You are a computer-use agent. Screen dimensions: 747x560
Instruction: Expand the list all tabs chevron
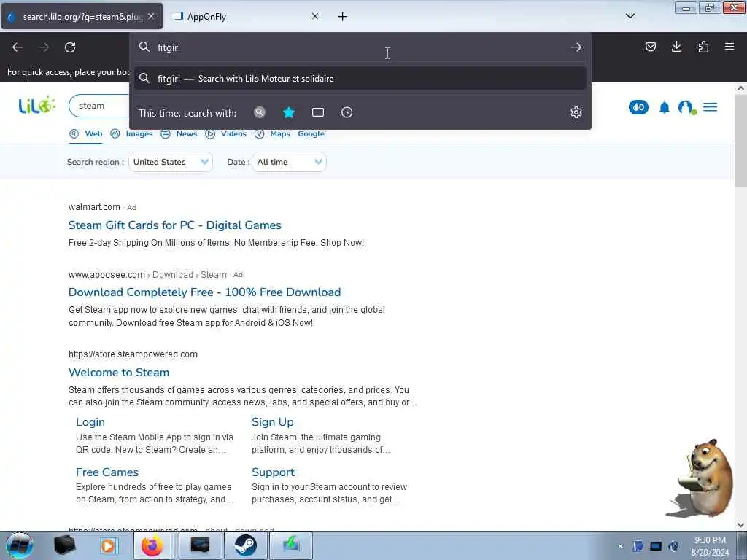point(630,16)
